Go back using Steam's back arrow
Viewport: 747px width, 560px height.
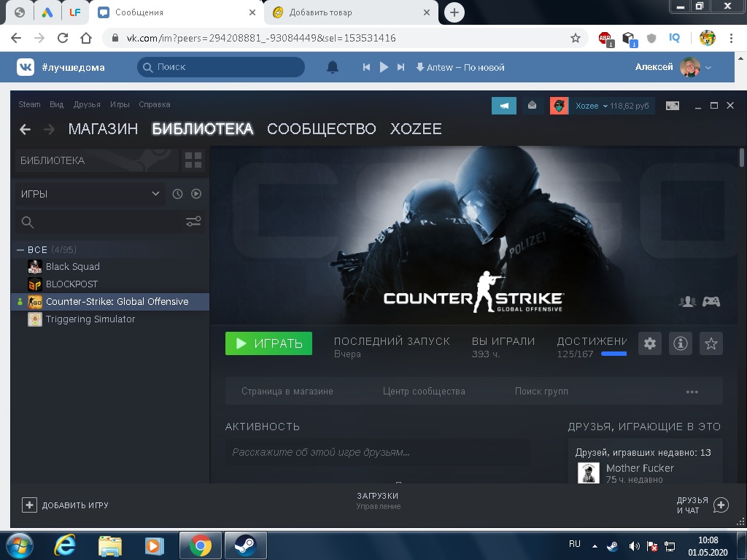pyautogui.click(x=26, y=129)
